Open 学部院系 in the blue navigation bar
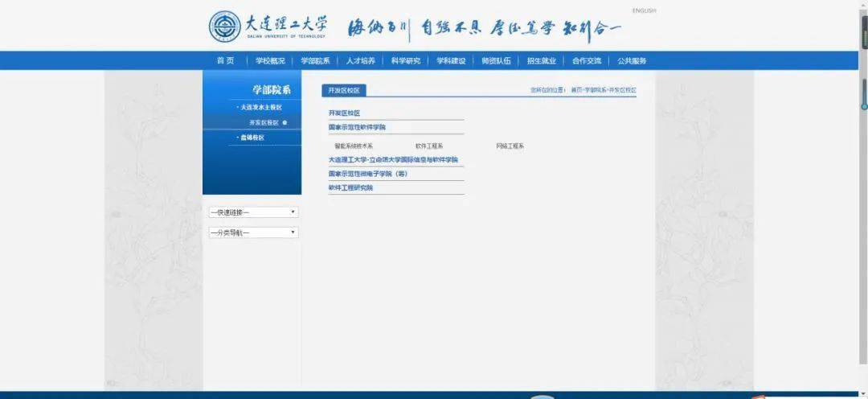The image size is (868, 399). point(315,61)
